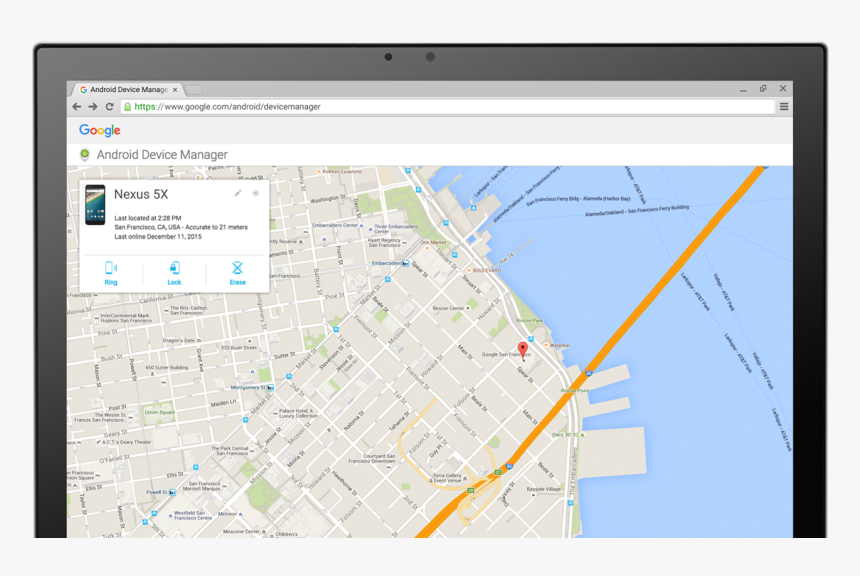Image resolution: width=860 pixels, height=576 pixels.
Task: Click the green HTTPS padlock icon
Action: tap(127, 106)
